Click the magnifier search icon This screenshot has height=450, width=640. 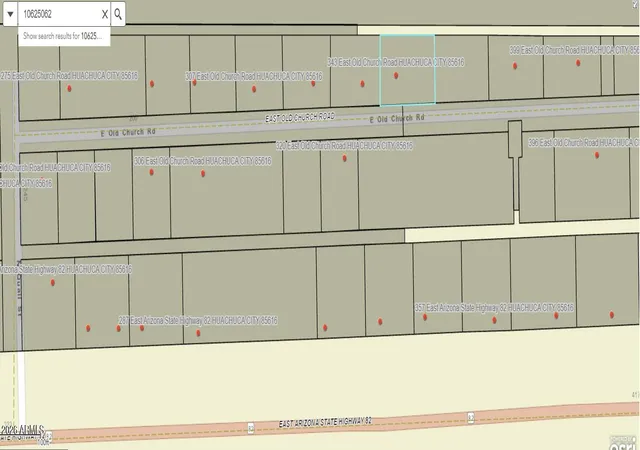118,14
